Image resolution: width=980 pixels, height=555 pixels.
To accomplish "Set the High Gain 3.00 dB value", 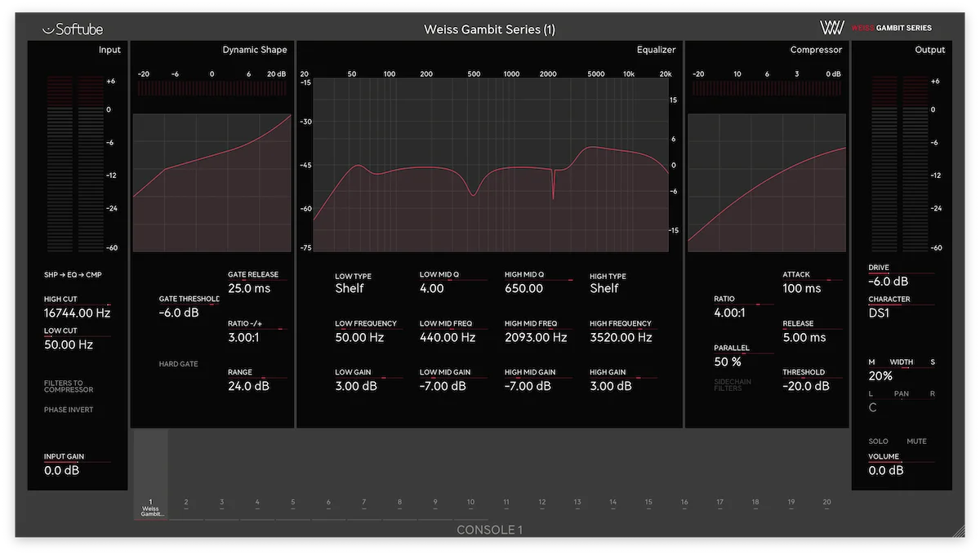I will [x=623, y=380].
